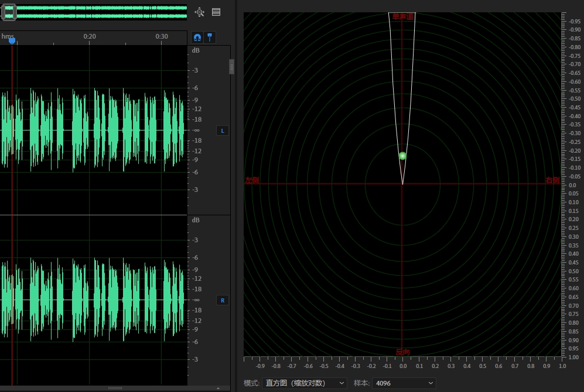Click the hms time format label
The width and height of the screenshot is (584, 392).
[x=8, y=36]
